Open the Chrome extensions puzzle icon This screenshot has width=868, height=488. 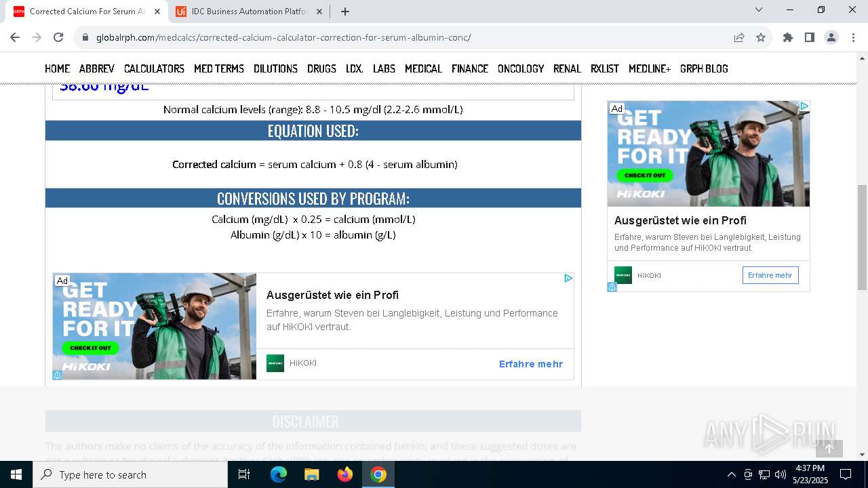click(x=788, y=37)
